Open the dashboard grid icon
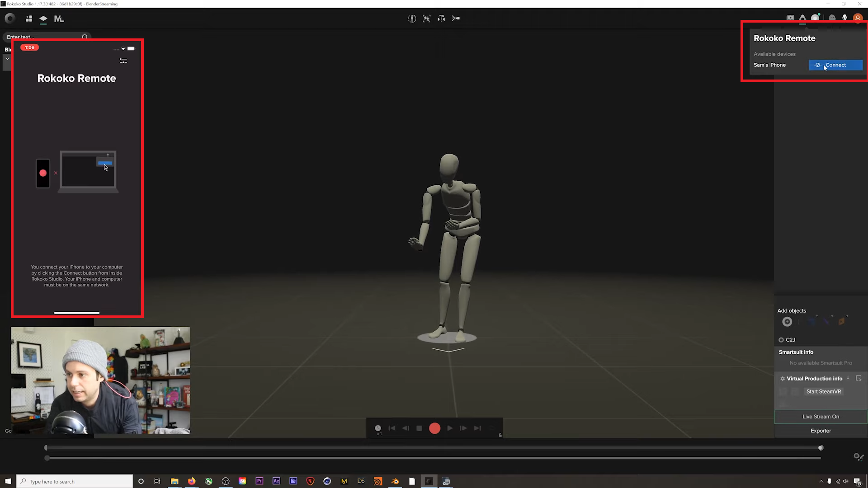Viewport: 868px width, 488px height. [28, 19]
